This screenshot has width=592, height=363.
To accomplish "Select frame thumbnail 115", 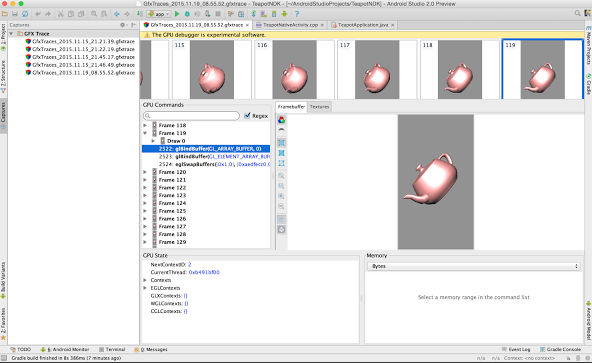I will pyautogui.click(x=211, y=70).
